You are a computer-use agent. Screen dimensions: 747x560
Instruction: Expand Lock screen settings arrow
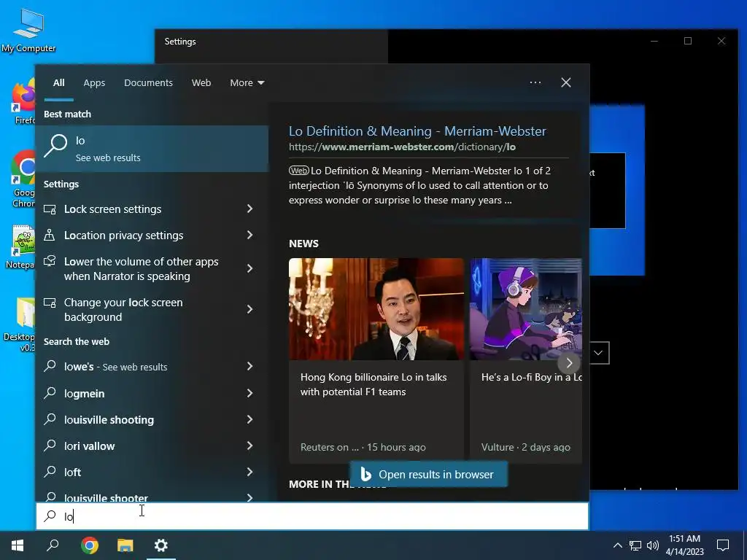point(249,209)
